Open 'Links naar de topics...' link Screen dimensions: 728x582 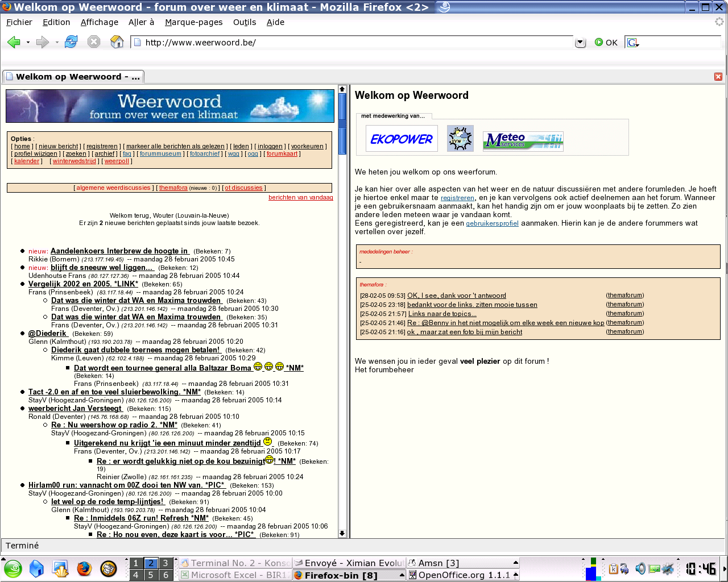click(x=442, y=314)
